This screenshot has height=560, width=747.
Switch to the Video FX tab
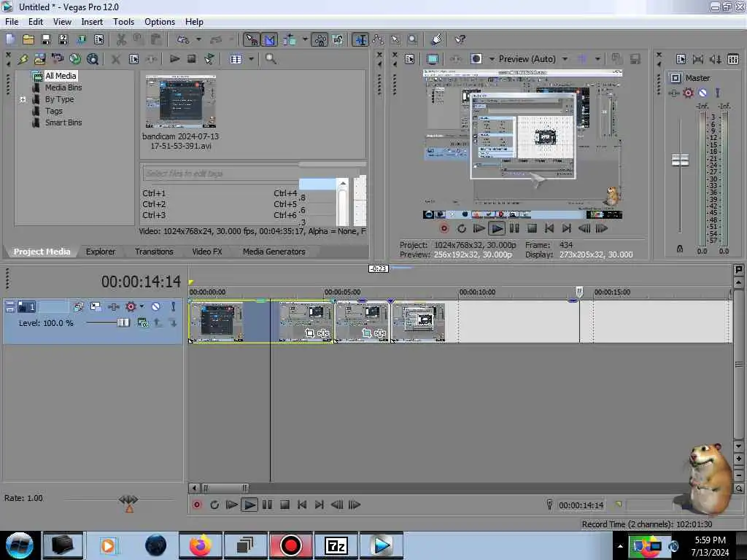click(x=207, y=252)
